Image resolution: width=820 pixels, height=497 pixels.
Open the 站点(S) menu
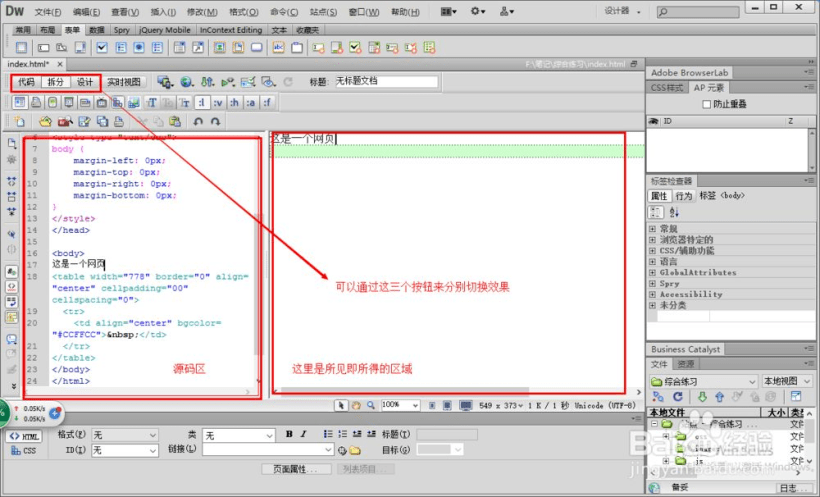click(x=323, y=12)
